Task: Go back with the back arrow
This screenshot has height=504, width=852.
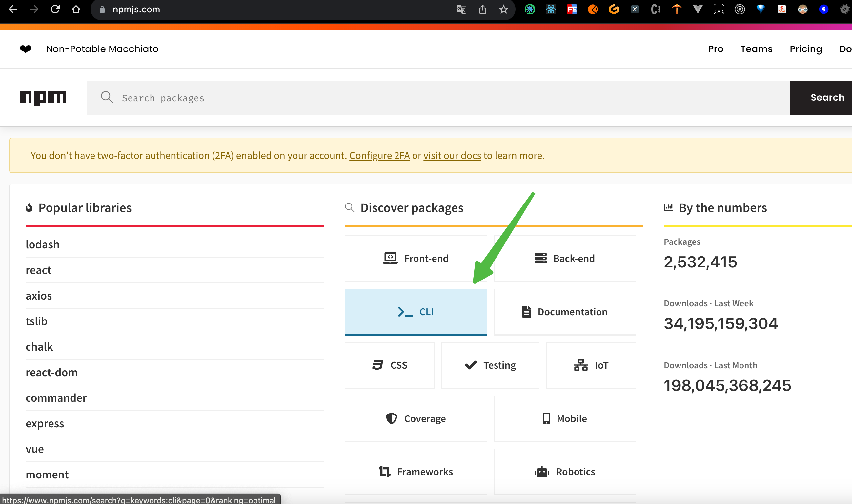Action: (x=13, y=10)
